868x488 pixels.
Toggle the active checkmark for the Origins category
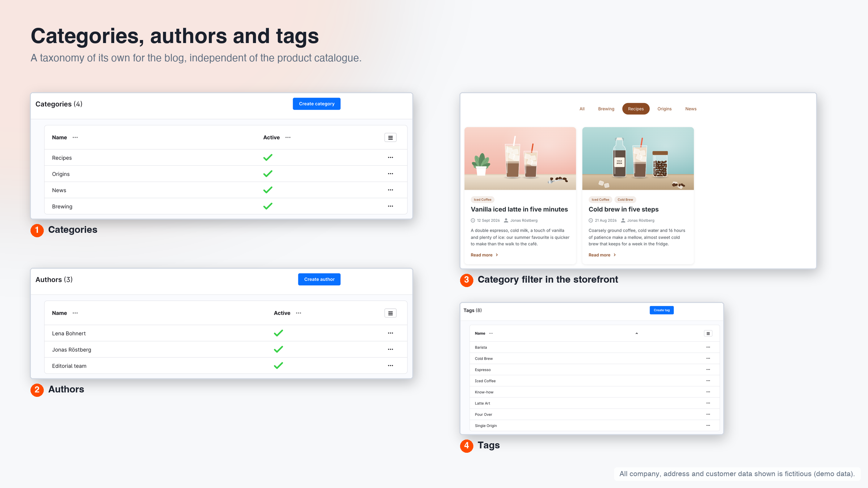[268, 174]
